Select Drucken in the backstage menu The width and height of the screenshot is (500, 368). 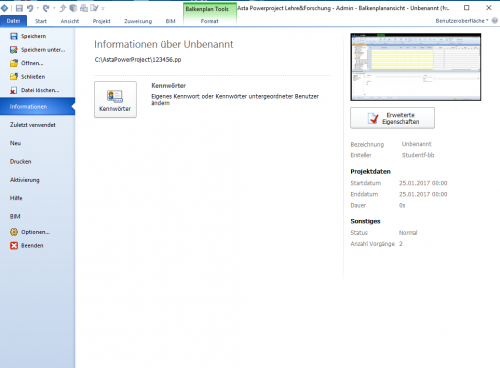21,162
